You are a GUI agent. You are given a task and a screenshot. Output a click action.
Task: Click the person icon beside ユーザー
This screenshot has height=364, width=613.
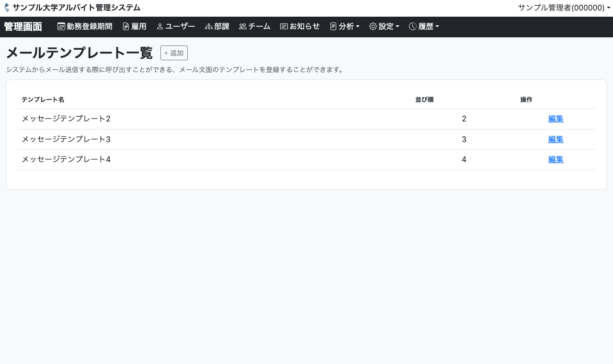pyautogui.click(x=160, y=27)
